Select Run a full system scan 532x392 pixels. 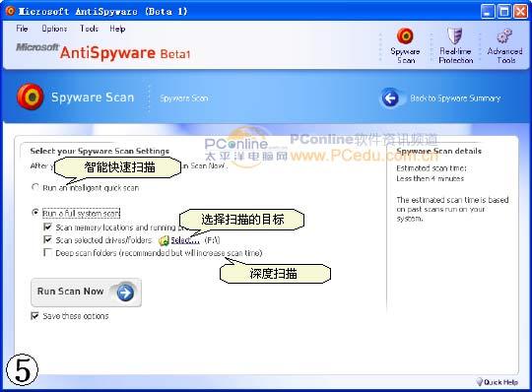pos(34,213)
